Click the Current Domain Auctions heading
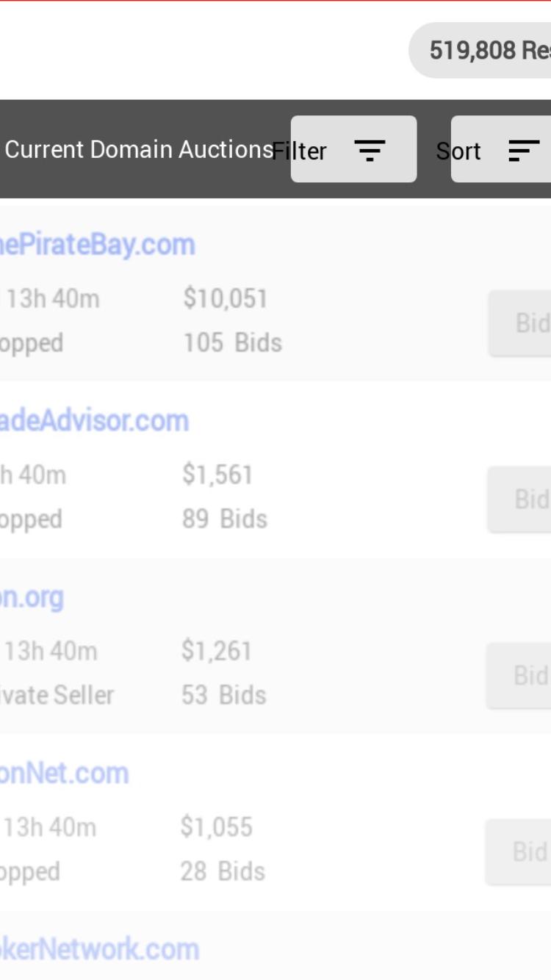The image size is (551, 980). tap(140, 150)
